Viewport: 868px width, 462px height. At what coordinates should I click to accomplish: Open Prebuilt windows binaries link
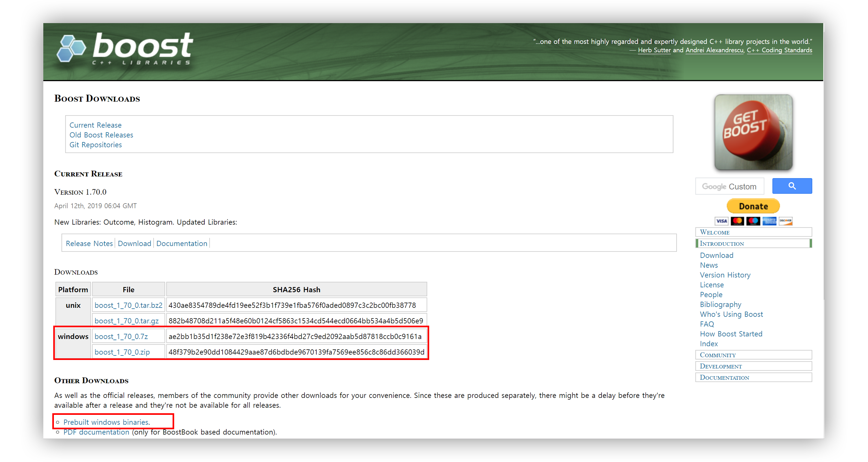coord(106,422)
